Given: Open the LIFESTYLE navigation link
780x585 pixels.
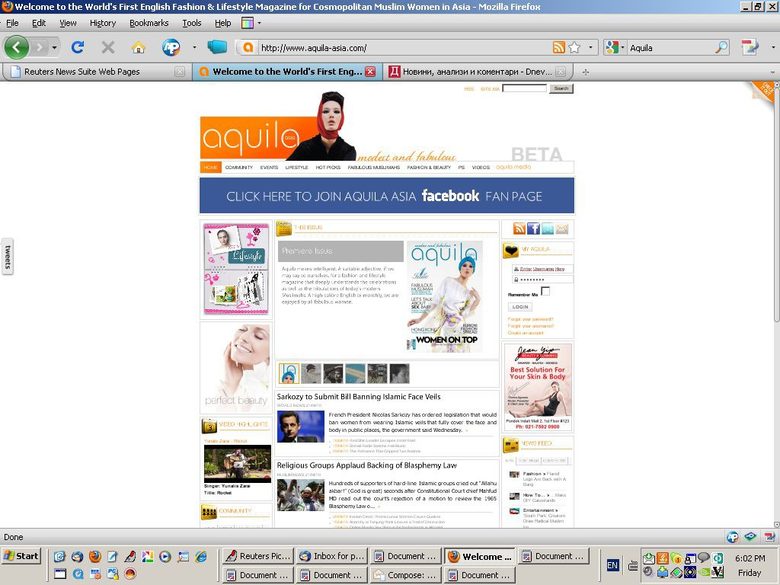Looking at the screenshot, I should [x=296, y=167].
